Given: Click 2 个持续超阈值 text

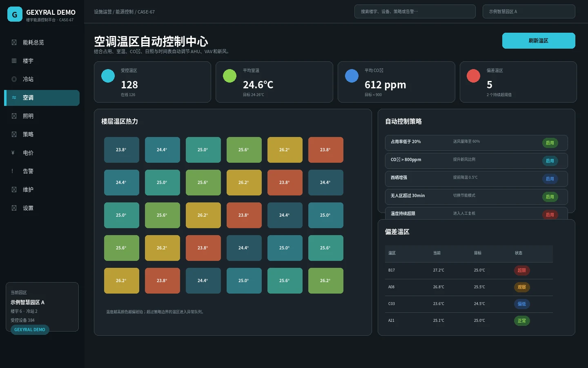Looking at the screenshot, I should point(499,95).
